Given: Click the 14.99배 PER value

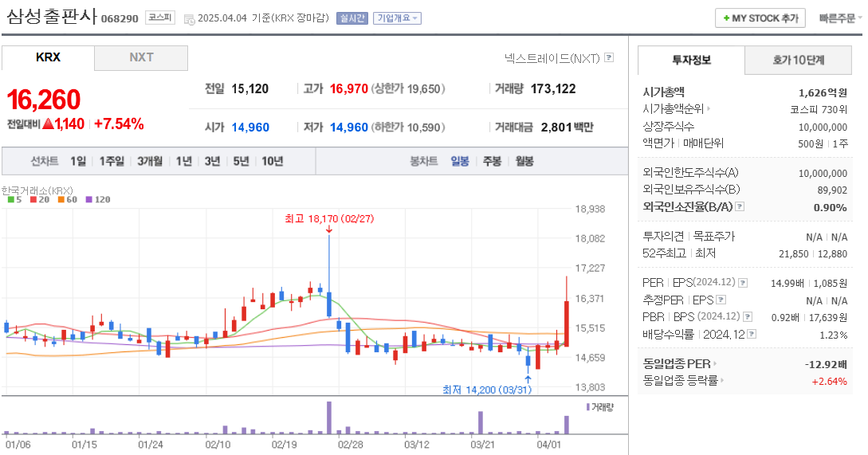Looking at the screenshot, I should pyautogui.click(x=787, y=284).
